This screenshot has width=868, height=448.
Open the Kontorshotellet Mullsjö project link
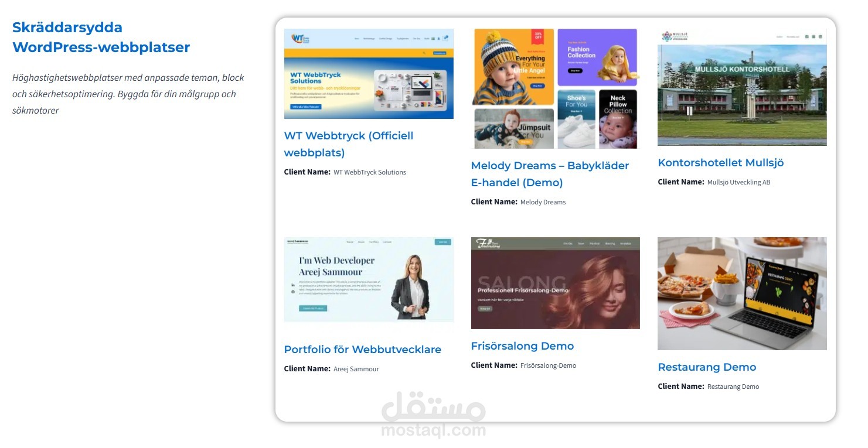tap(721, 163)
